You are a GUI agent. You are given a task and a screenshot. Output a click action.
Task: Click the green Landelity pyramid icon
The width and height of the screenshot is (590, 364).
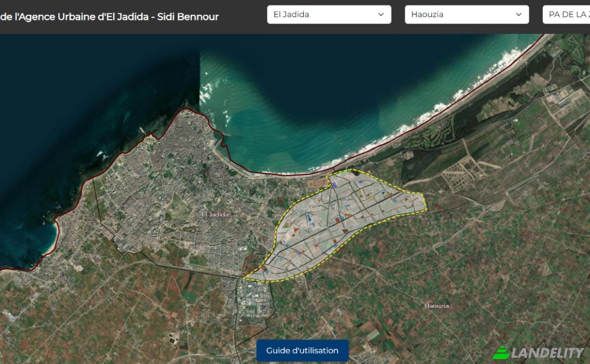[501, 351]
